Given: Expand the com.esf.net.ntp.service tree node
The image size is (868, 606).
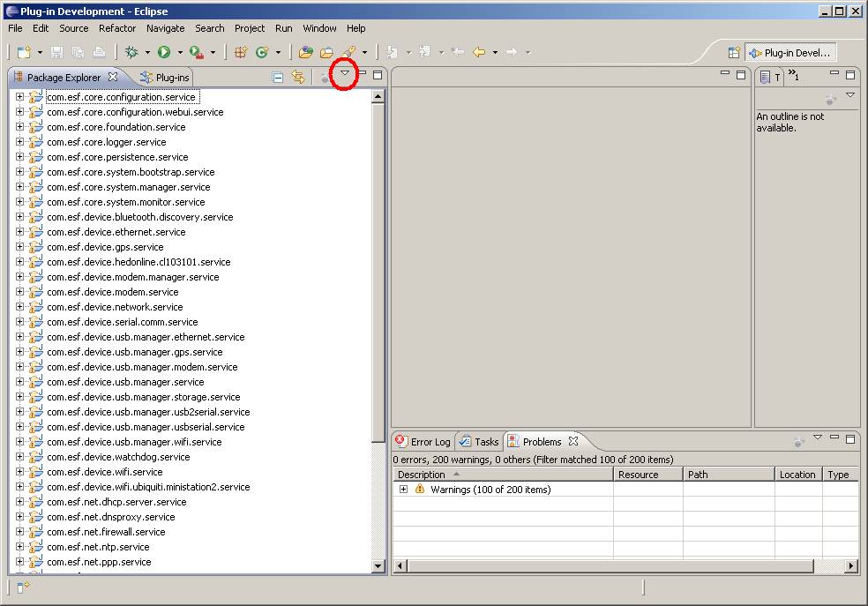Looking at the screenshot, I should tap(20, 547).
